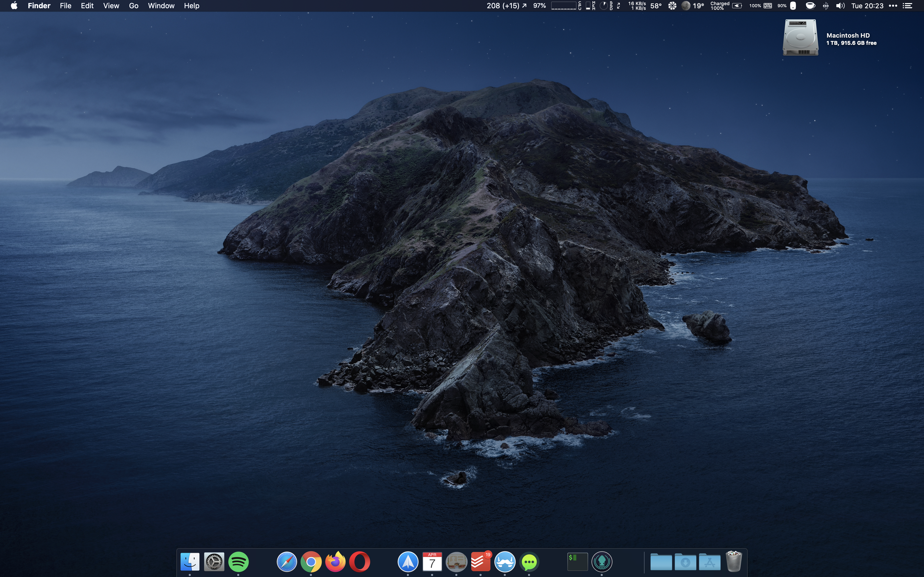Viewport: 924px width, 577px height.
Task: Open the volume control in menu bar
Action: click(840, 6)
